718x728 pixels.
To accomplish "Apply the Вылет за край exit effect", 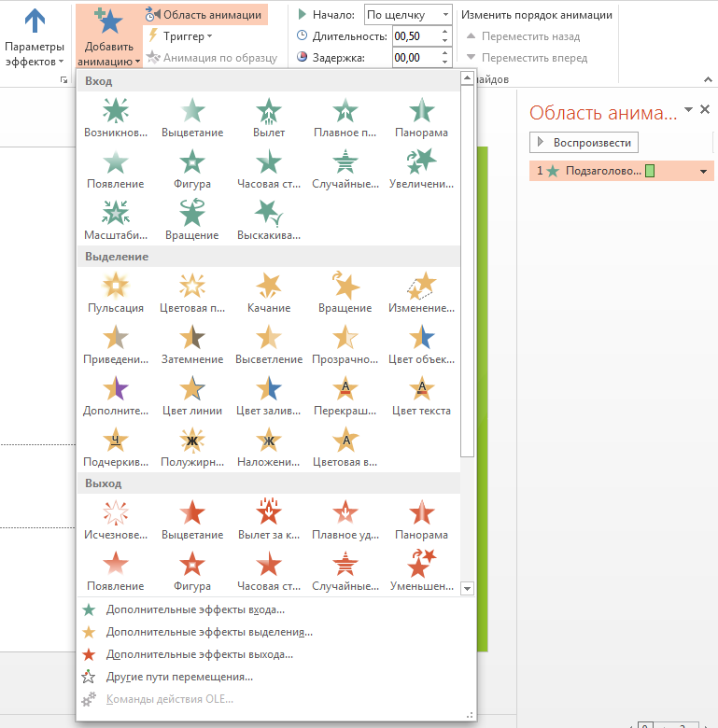I will (269, 520).
